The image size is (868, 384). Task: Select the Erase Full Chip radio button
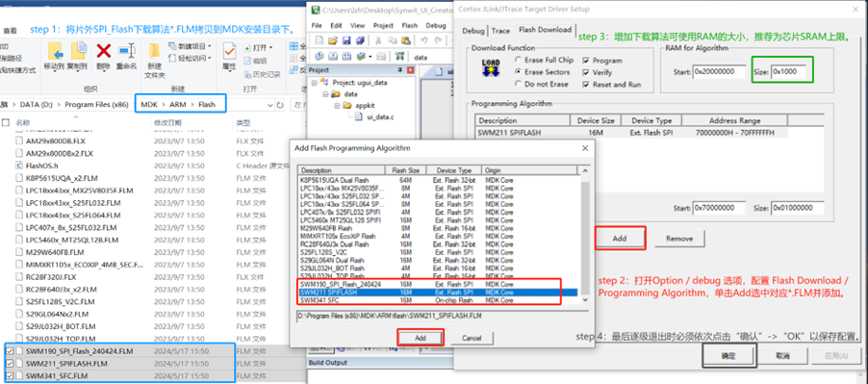tap(518, 61)
